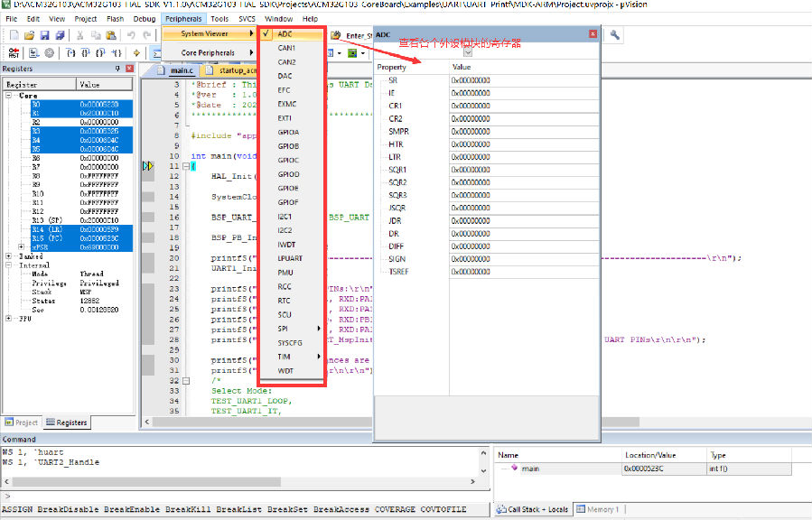Collapse the Core register tree node
The width and height of the screenshot is (812, 520).
tap(8, 96)
